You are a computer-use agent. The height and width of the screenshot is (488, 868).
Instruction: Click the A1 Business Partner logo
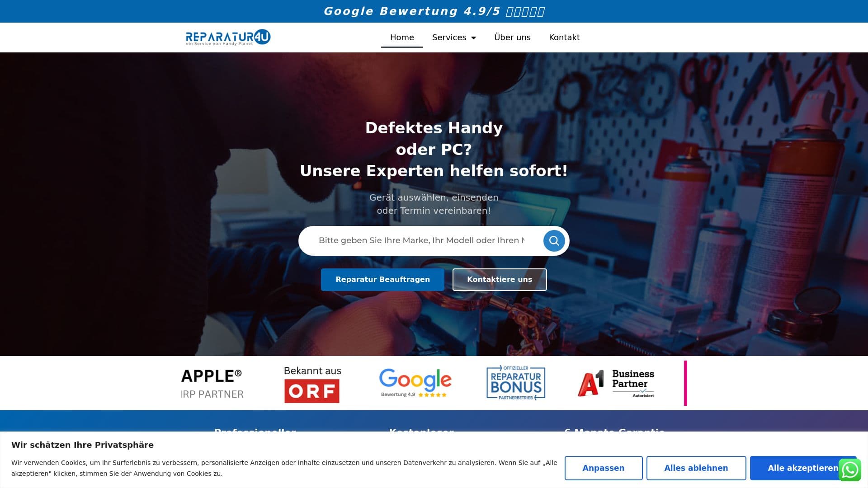click(616, 383)
